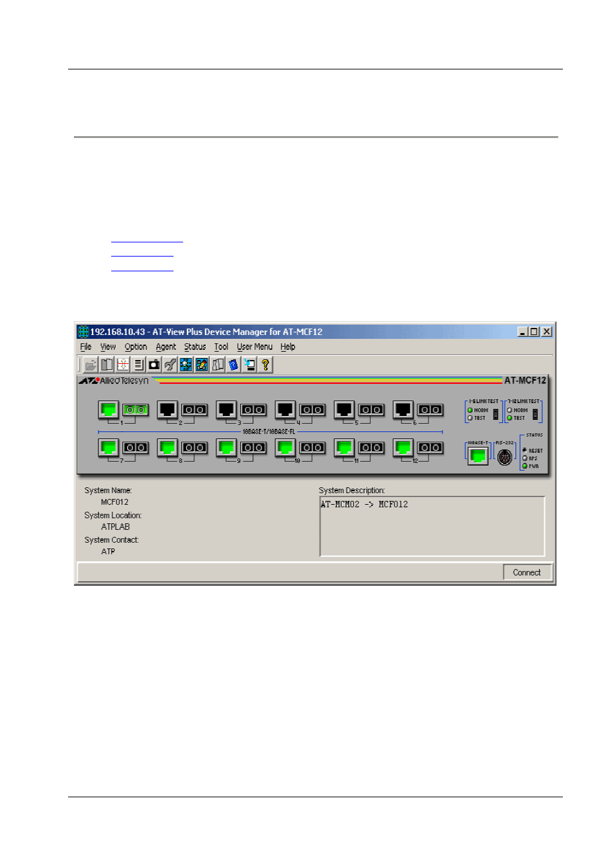
Task: Open the User Menu menu
Action: [x=254, y=347]
